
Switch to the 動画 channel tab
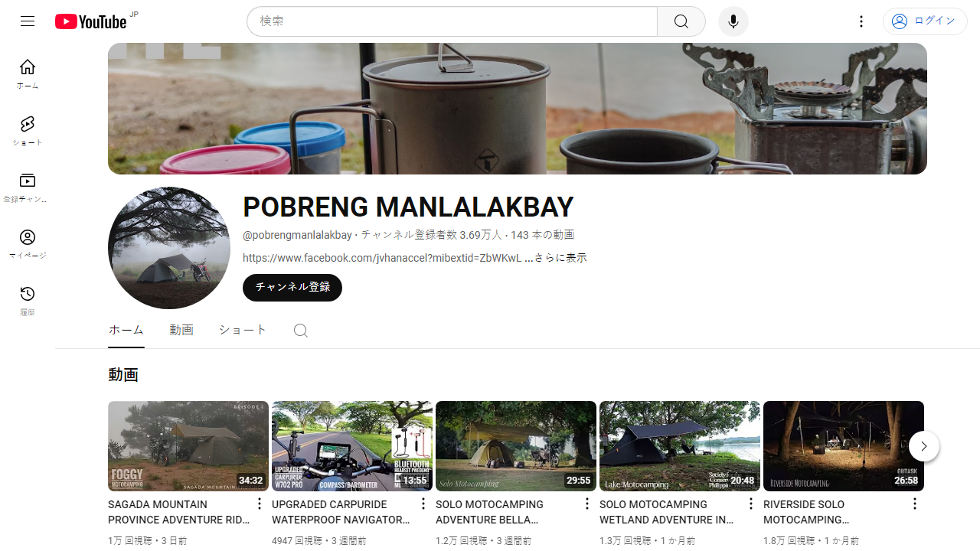point(181,331)
